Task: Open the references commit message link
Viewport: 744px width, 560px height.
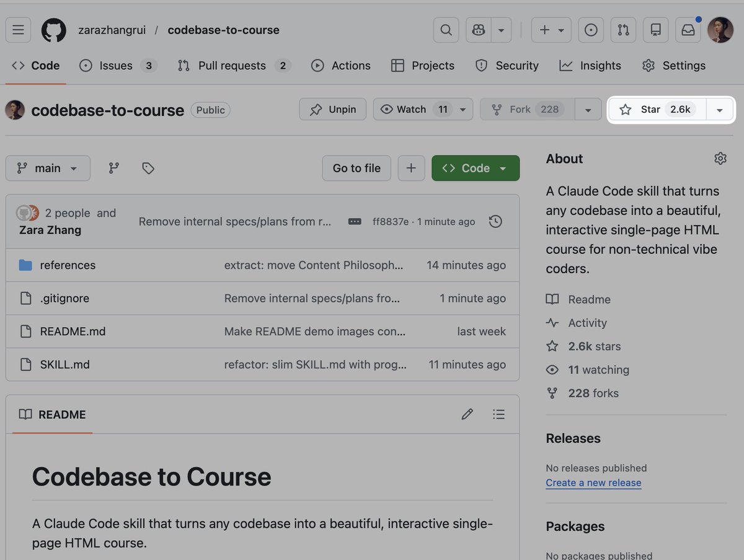Action: pos(314,265)
